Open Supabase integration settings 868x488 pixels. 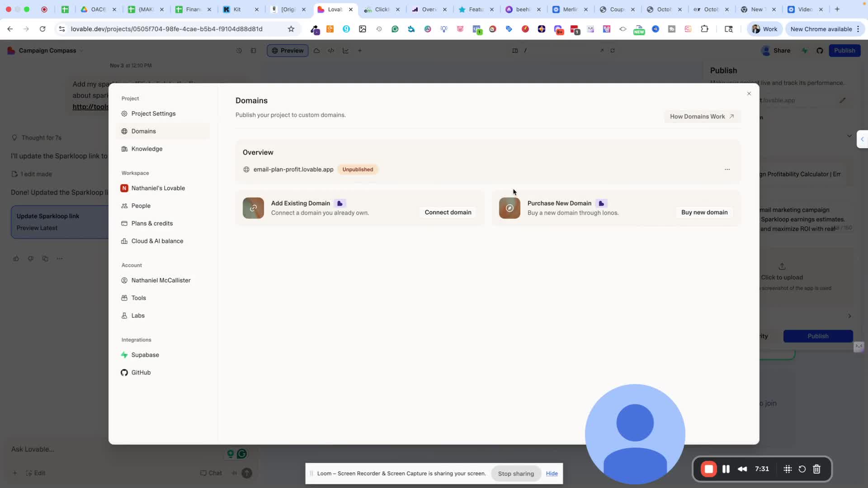145,355
